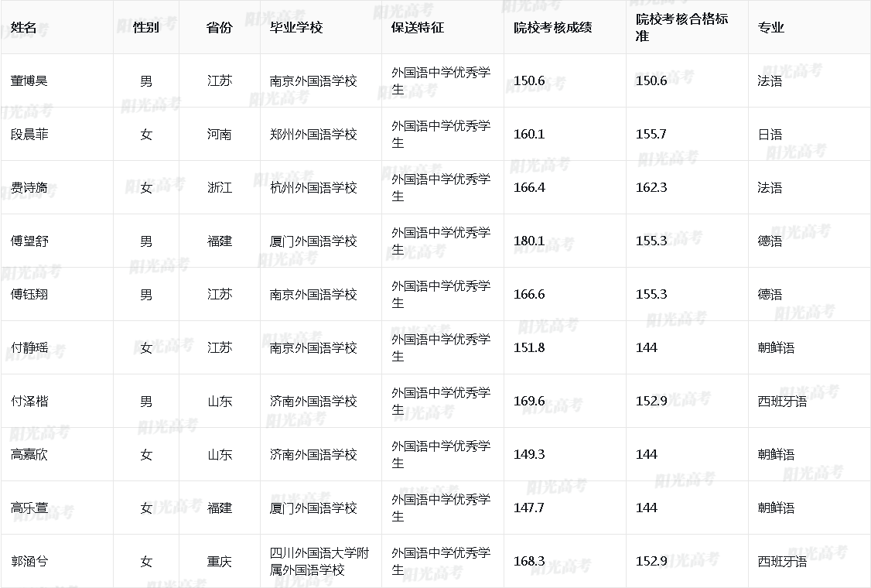Select the name 郭涵兮
The image size is (871, 588).
pyautogui.click(x=29, y=561)
